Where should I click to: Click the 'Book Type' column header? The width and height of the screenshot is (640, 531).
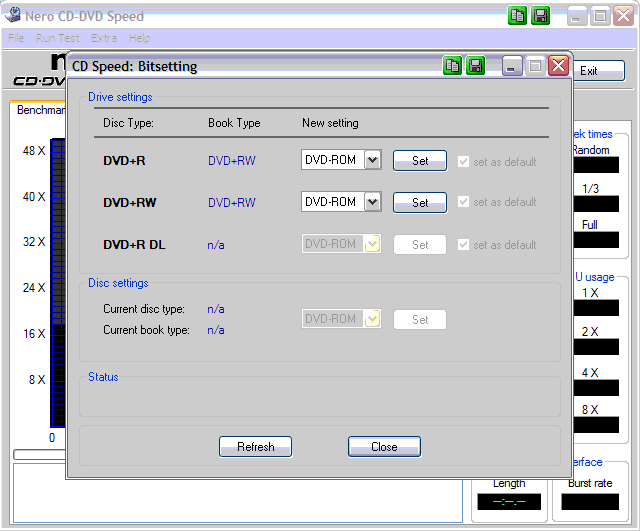point(234,123)
